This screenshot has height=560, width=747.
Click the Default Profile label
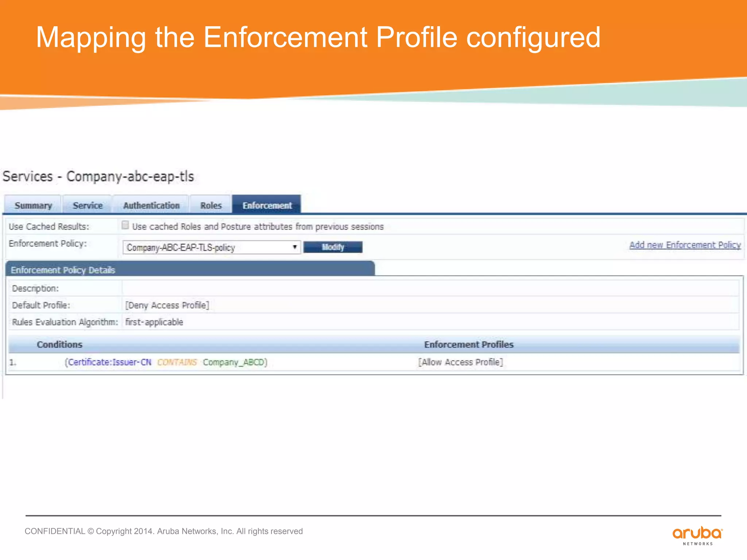click(x=41, y=305)
